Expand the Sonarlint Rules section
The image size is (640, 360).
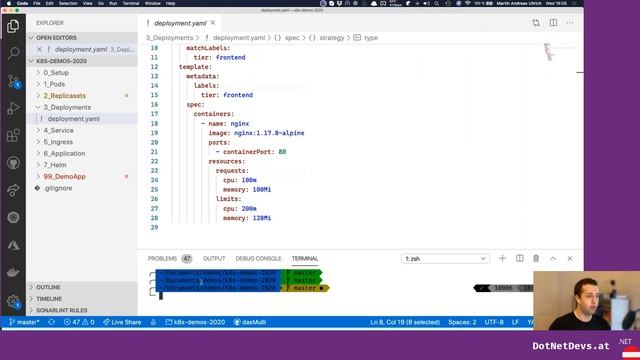click(x=82, y=310)
